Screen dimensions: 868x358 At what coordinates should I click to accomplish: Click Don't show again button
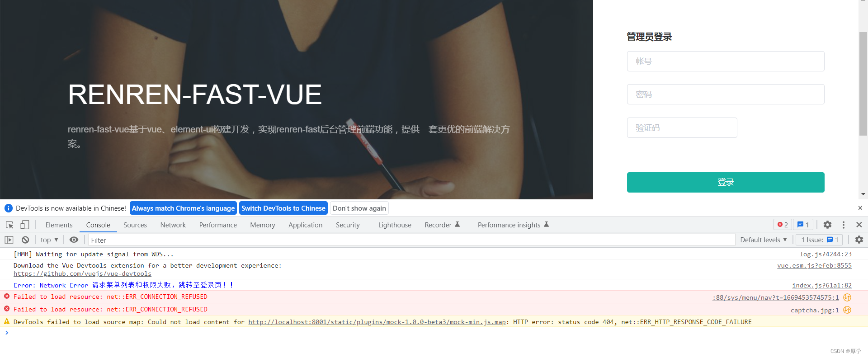click(x=359, y=208)
